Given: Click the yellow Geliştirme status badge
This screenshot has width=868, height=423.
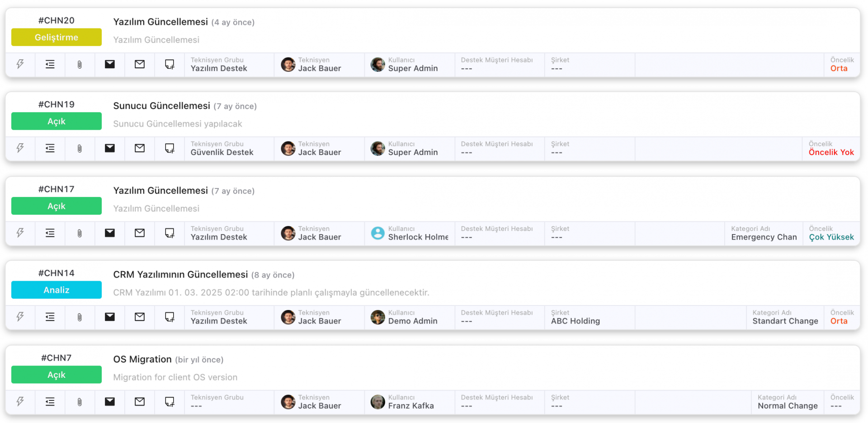Looking at the screenshot, I should [x=57, y=38].
